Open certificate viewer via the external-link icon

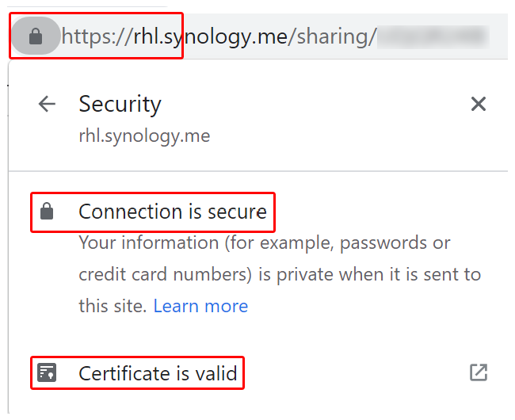pos(479,372)
